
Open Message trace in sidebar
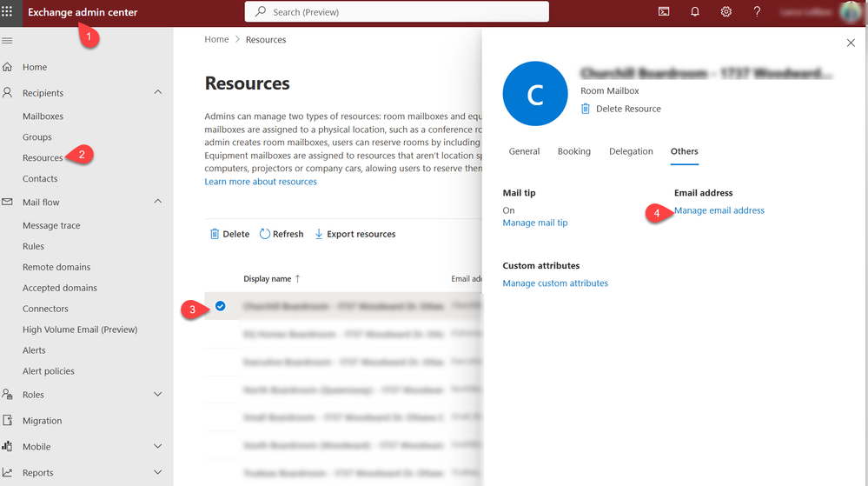pos(51,225)
